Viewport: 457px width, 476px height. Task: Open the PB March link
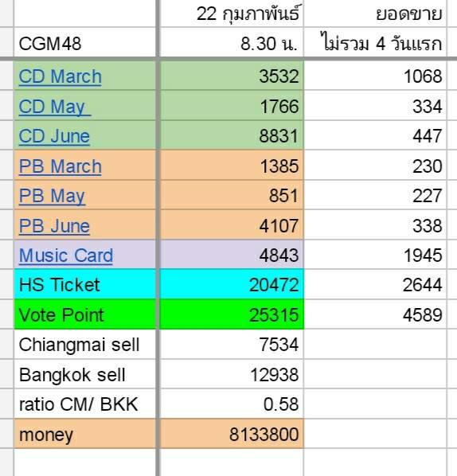click(61, 166)
